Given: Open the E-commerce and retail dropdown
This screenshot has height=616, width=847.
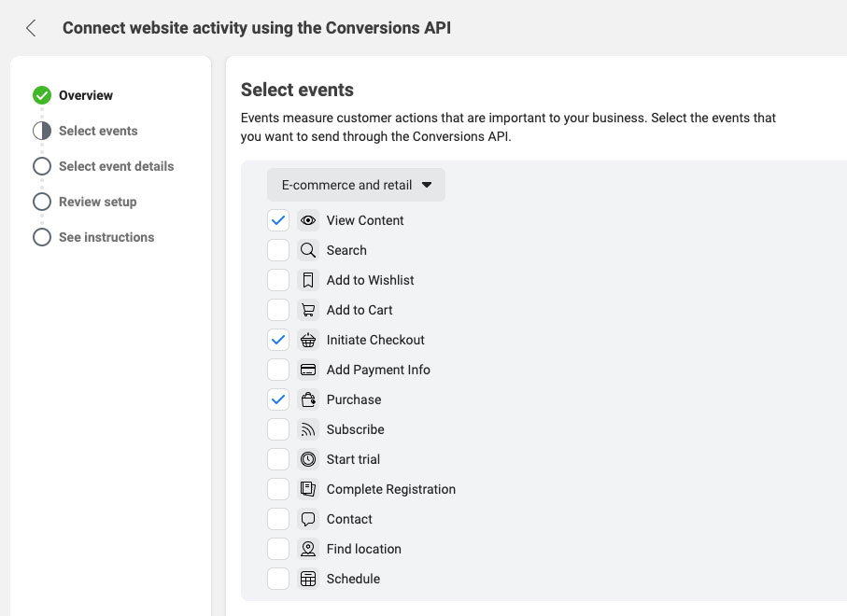Looking at the screenshot, I should (356, 185).
